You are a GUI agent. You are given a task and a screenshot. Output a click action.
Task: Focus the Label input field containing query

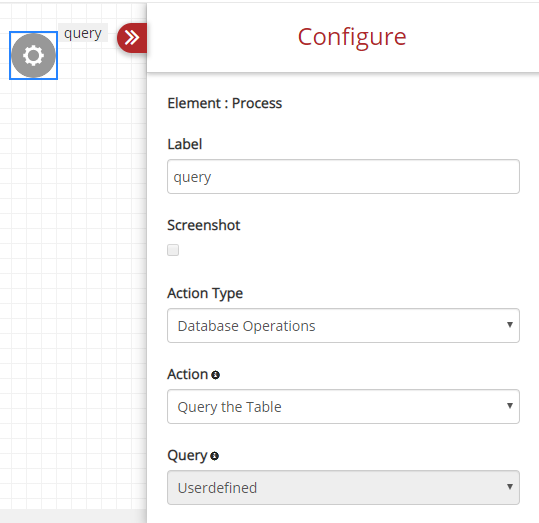[x=343, y=177]
